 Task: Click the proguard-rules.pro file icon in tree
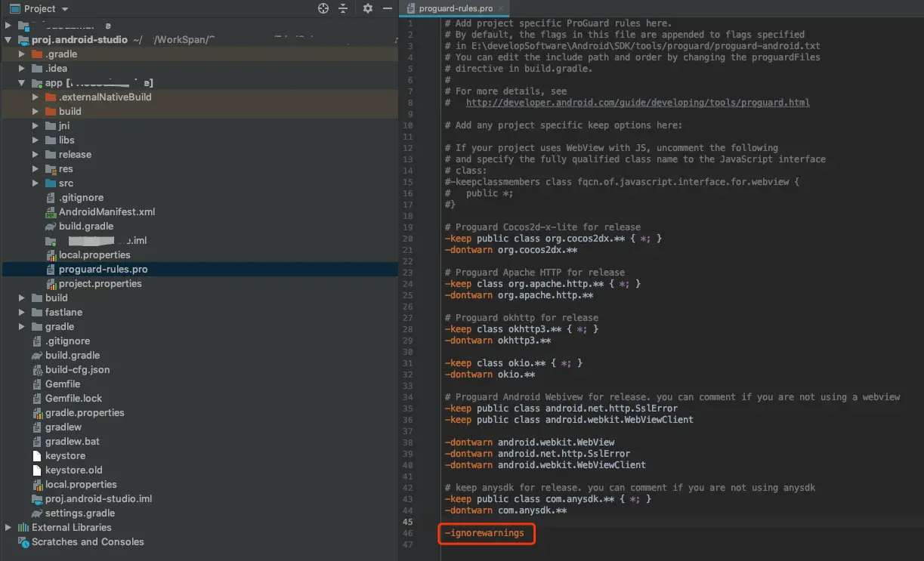pyautogui.click(x=51, y=270)
